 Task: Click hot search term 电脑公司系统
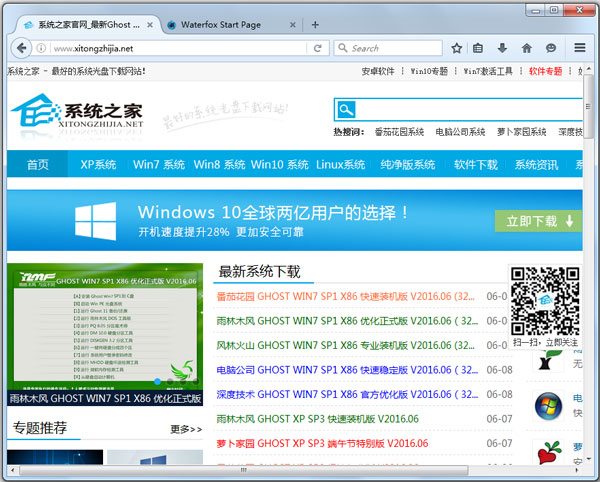[460, 132]
